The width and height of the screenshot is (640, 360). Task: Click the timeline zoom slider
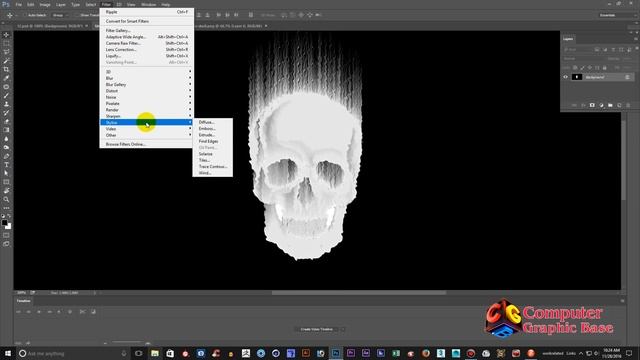[127, 343]
